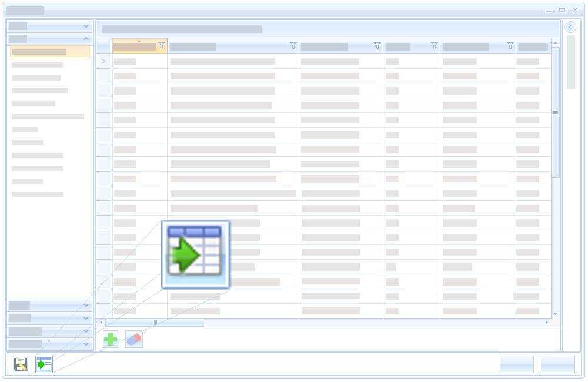Click the round chevron on the right side panel
Viewport: 588px width, 382px height.
coord(570,27)
